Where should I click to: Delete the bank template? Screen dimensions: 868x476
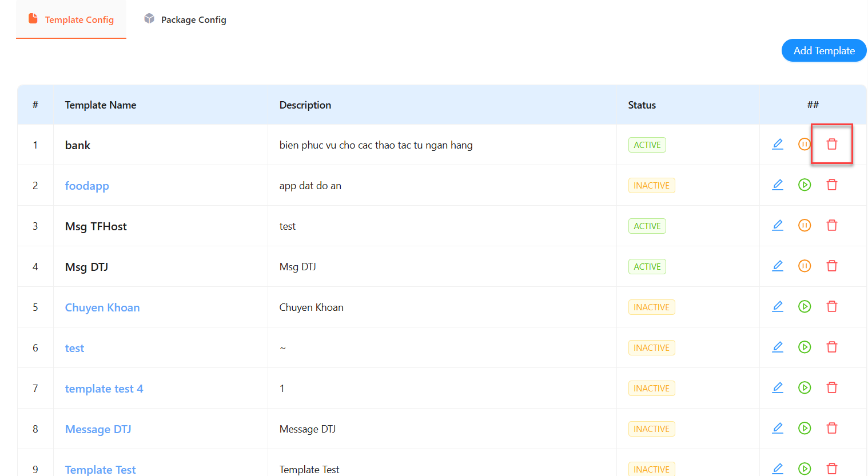pyautogui.click(x=832, y=144)
